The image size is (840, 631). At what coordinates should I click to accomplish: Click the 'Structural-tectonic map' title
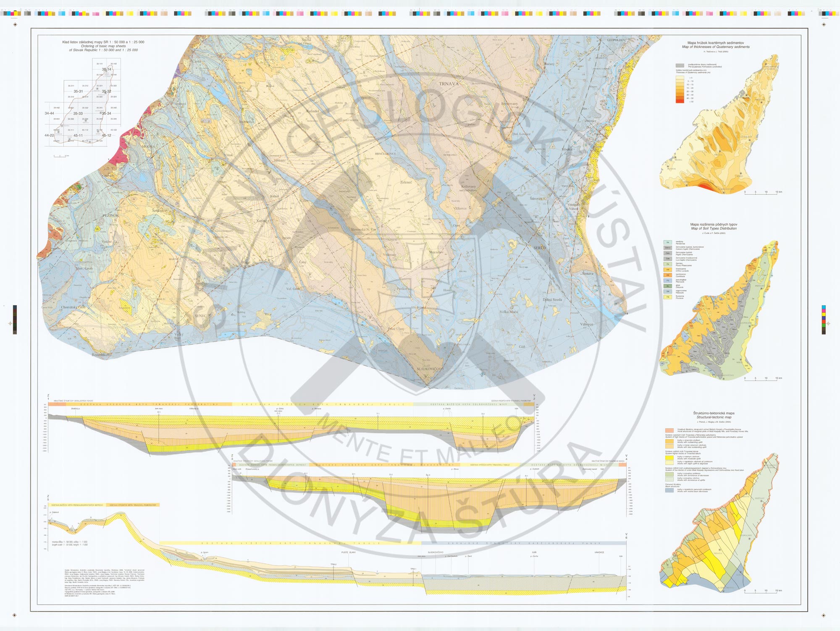[x=714, y=417]
